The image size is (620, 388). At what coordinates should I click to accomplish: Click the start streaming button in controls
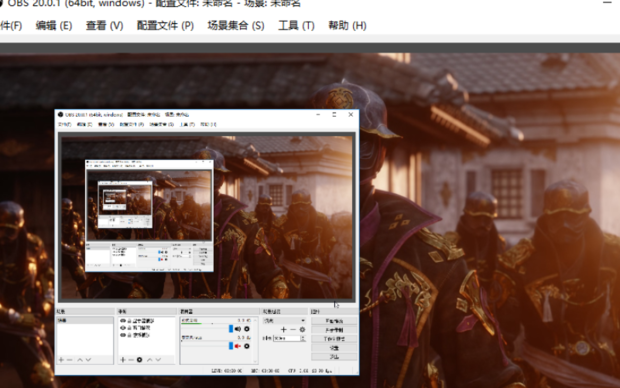[x=334, y=321]
